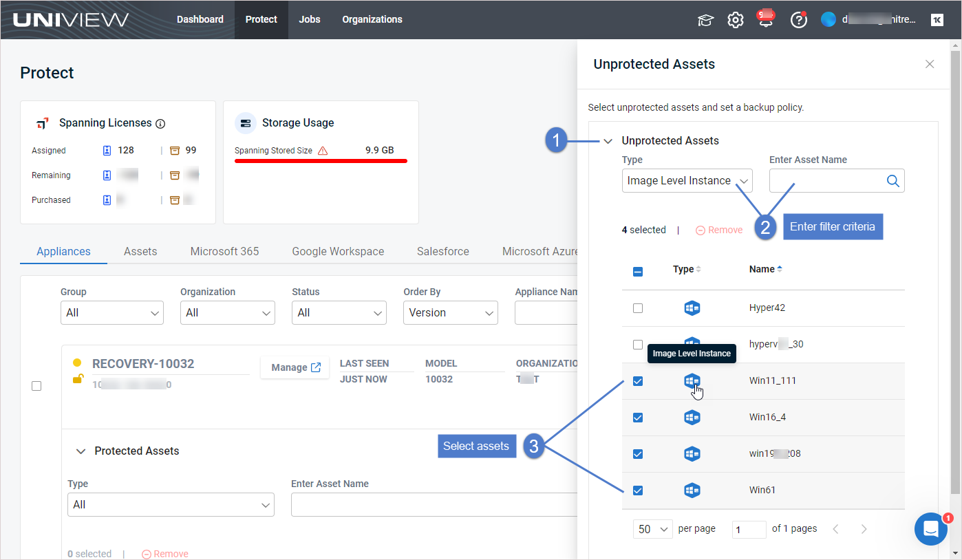Open the Jobs menu in the navigation bar
This screenshot has width=962, height=560.
[310, 19]
